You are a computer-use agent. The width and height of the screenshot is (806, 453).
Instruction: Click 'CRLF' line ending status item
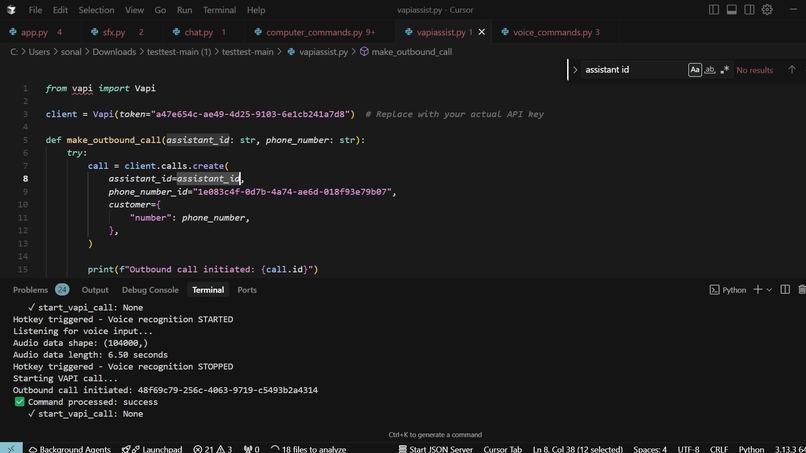(x=719, y=449)
